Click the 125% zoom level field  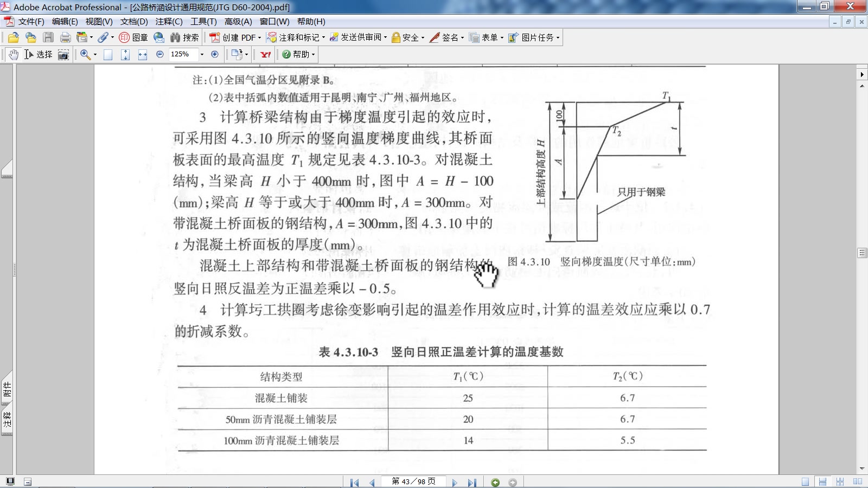point(183,54)
